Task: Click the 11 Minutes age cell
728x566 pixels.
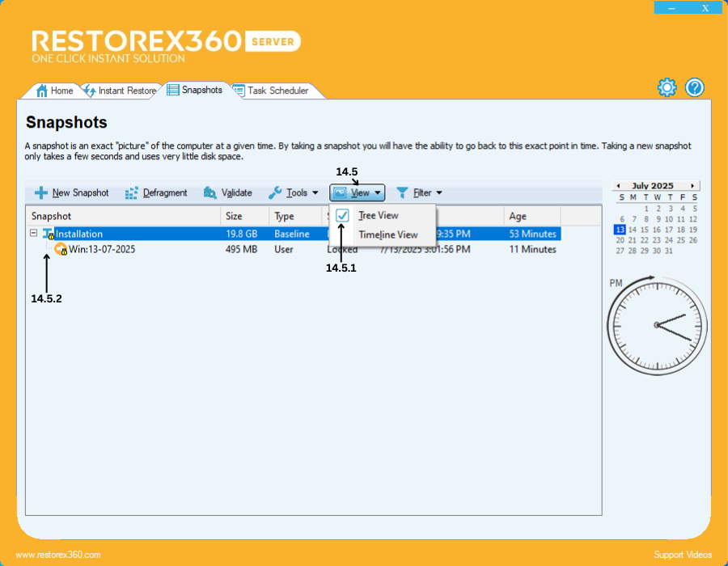Action: coord(532,249)
